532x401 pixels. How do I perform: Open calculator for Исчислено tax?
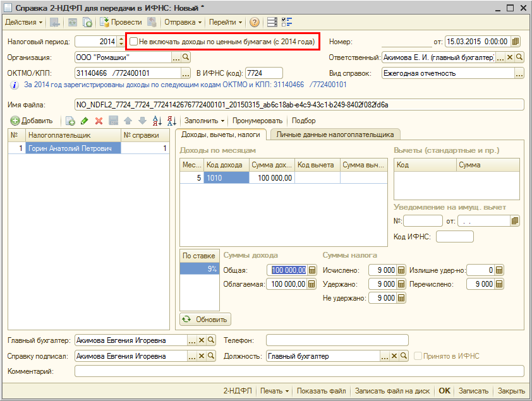(401, 270)
